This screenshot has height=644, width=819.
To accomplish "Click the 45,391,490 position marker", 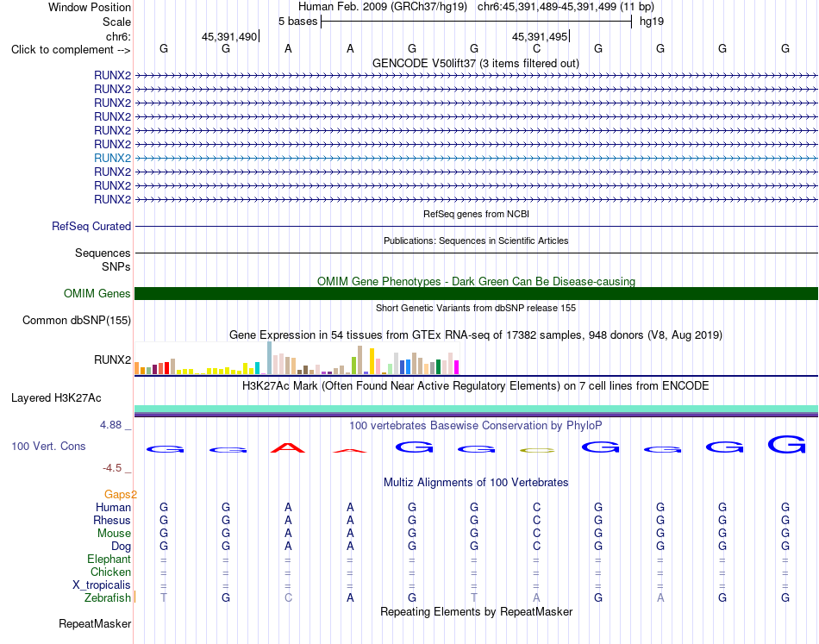I will pyautogui.click(x=229, y=36).
